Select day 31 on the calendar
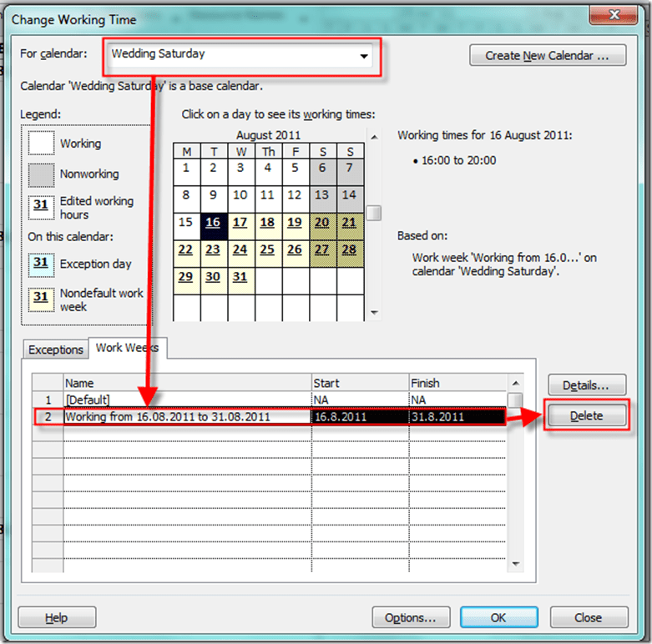Screen dimensions: 652x644 pos(240,277)
